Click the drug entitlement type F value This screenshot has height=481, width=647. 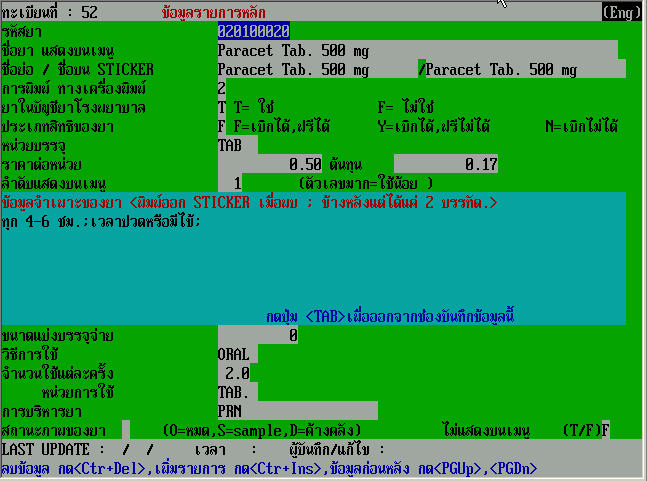click(222, 127)
